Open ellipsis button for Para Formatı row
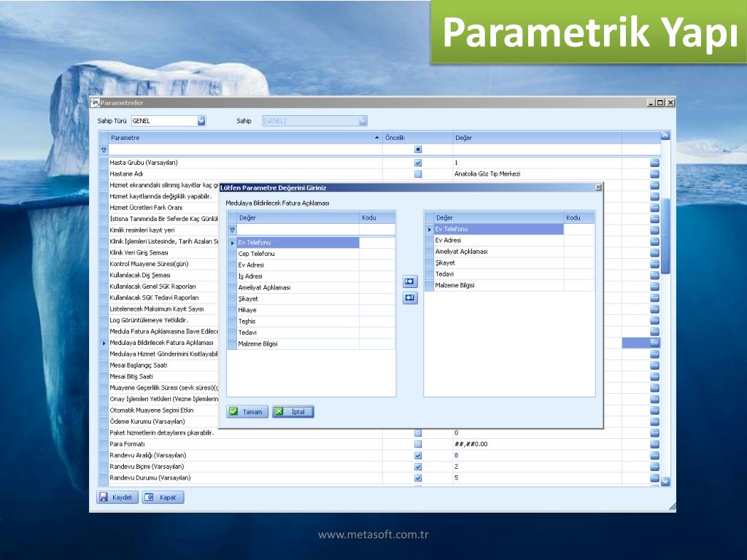747x560 pixels. [x=654, y=444]
